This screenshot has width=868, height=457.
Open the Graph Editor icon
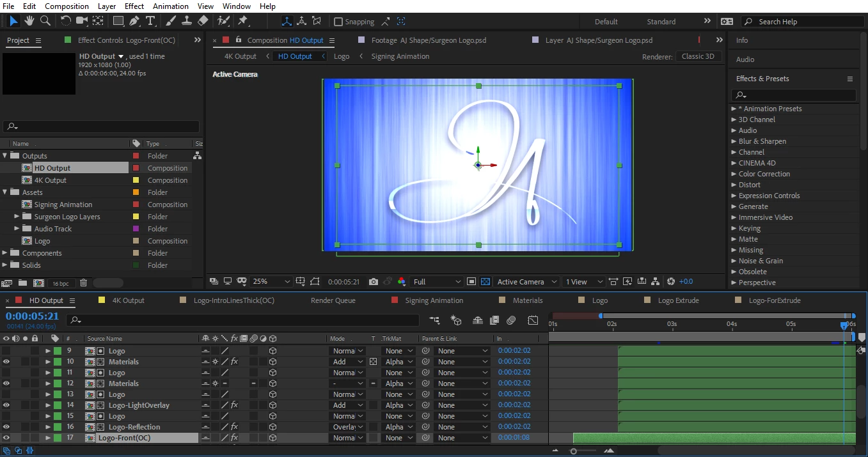(x=533, y=320)
